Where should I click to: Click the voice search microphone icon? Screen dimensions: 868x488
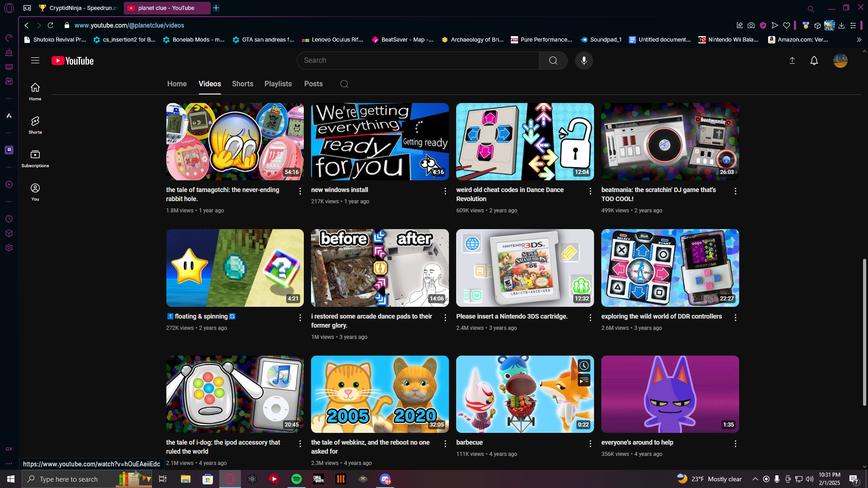click(x=584, y=61)
